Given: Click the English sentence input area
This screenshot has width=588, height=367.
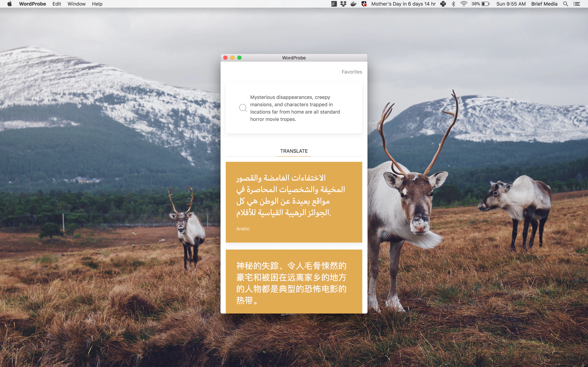Looking at the screenshot, I should click(x=295, y=108).
